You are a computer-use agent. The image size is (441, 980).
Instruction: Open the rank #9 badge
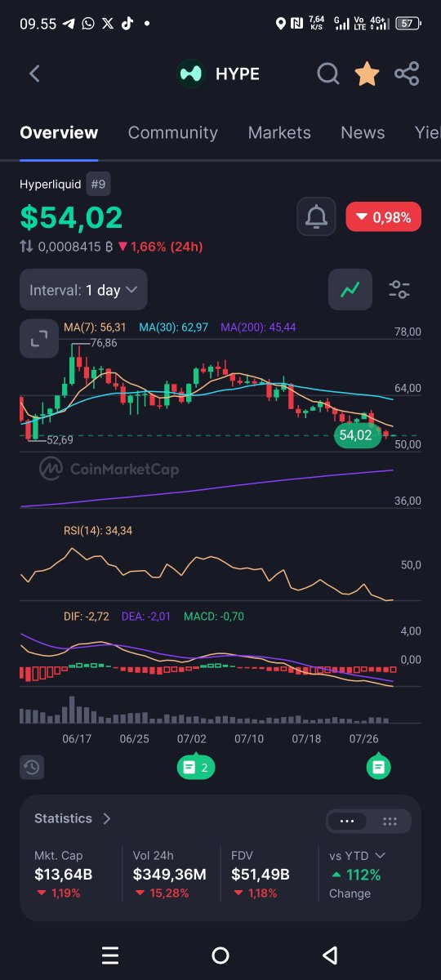pos(98,185)
